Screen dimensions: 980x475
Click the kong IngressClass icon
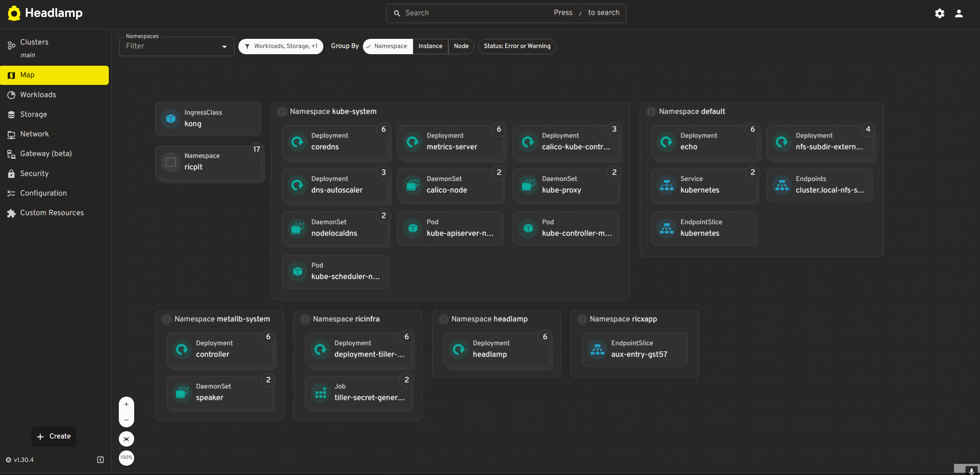171,119
